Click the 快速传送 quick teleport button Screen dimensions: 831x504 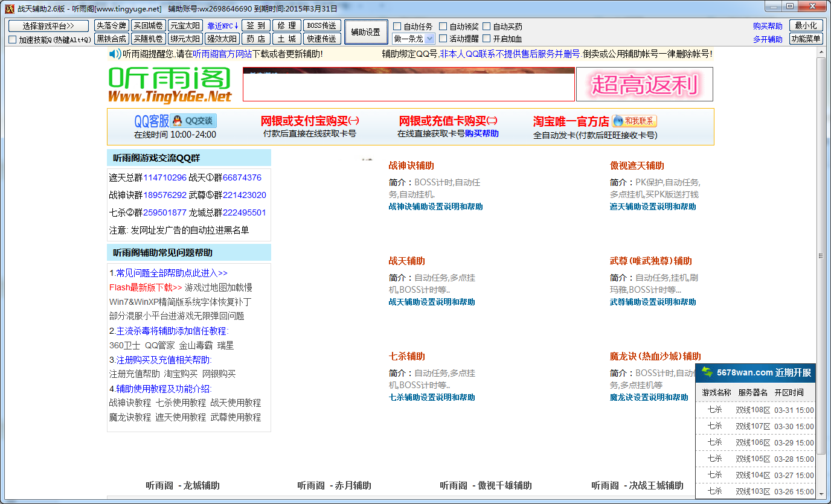coord(321,39)
